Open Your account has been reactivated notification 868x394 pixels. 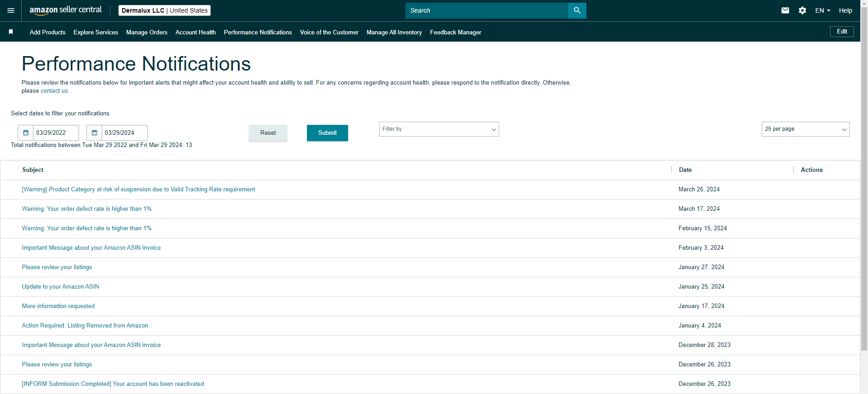(x=113, y=384)
